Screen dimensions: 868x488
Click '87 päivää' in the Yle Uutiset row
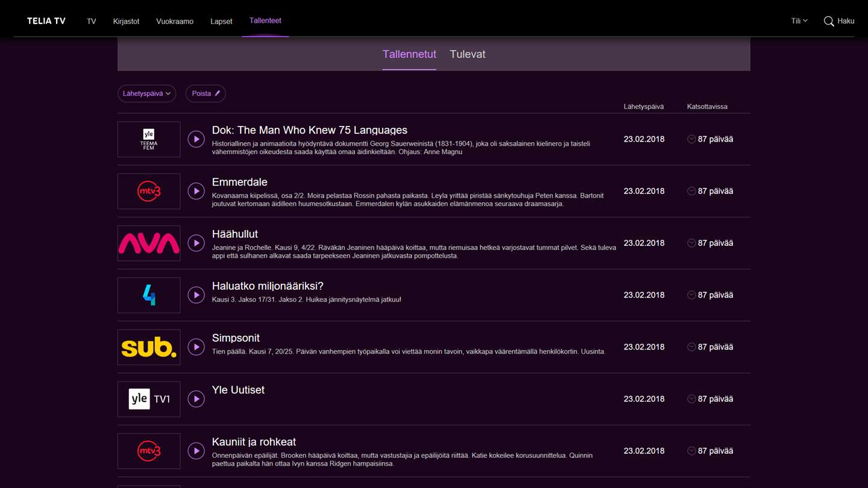point(715,399)
